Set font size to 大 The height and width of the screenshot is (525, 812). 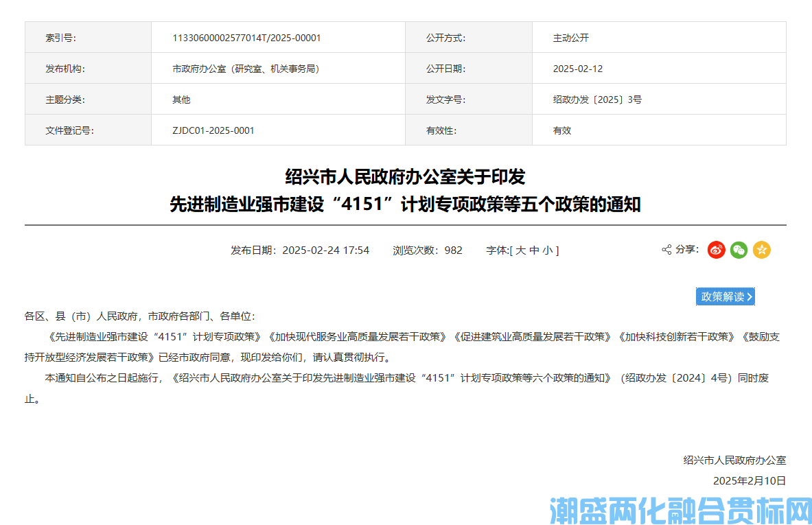(520, 250)
